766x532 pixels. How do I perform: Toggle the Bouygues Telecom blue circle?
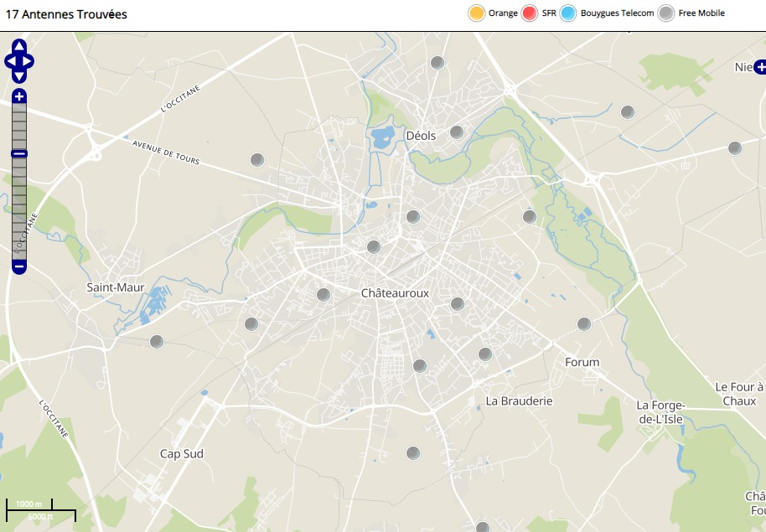coord(568,13)
